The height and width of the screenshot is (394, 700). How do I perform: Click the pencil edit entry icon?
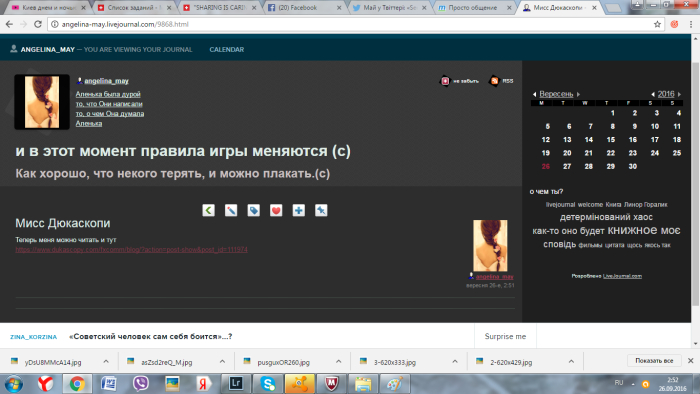pos(231,210)
